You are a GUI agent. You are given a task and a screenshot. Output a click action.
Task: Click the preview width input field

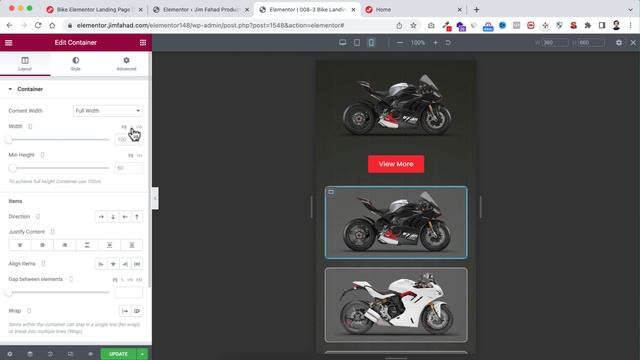556,42
